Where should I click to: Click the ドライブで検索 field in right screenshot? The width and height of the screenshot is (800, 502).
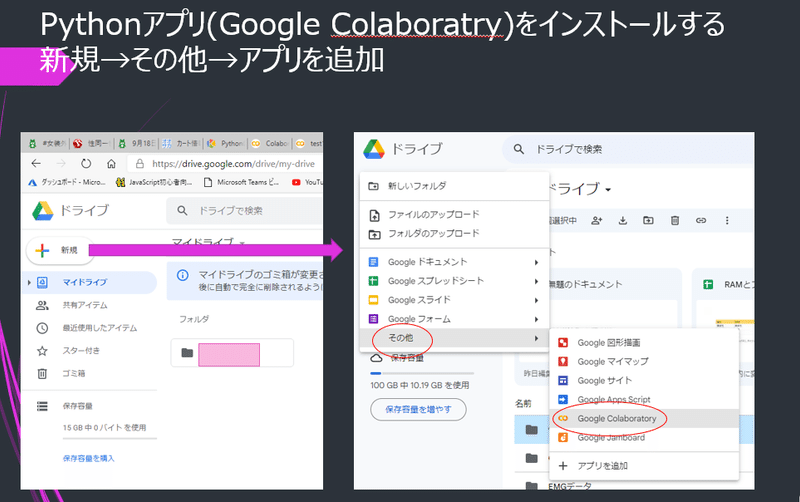pos(628,149)
